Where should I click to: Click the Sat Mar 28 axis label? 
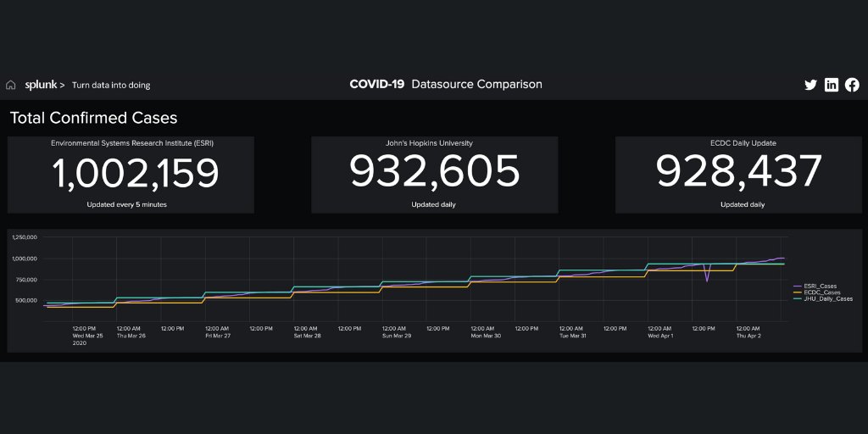(x=307, y=336)
